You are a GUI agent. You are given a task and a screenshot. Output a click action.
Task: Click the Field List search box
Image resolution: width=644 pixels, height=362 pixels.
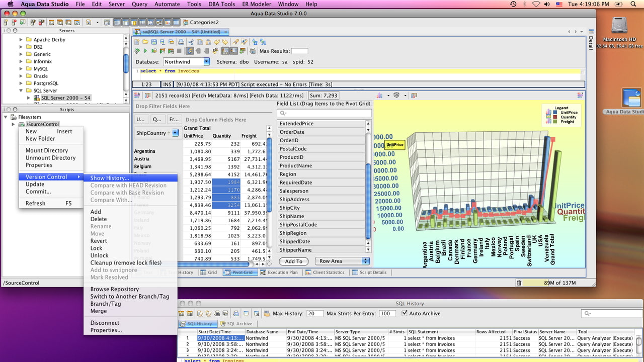324,113
